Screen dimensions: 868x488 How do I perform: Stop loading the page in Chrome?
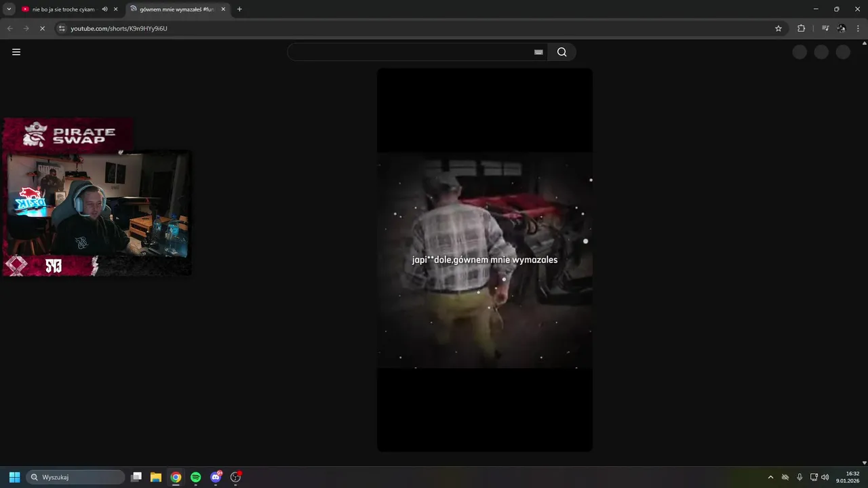pyautogui.click(x=42, y=28)
